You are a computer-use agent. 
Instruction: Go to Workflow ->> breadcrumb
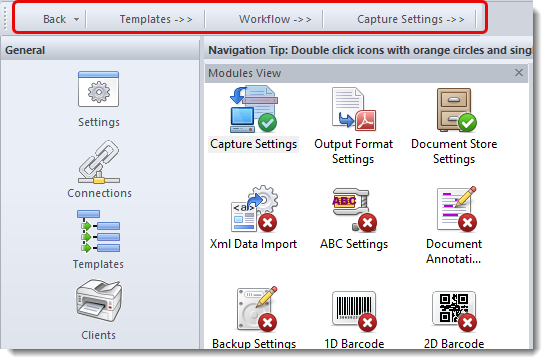click(275, 19)
